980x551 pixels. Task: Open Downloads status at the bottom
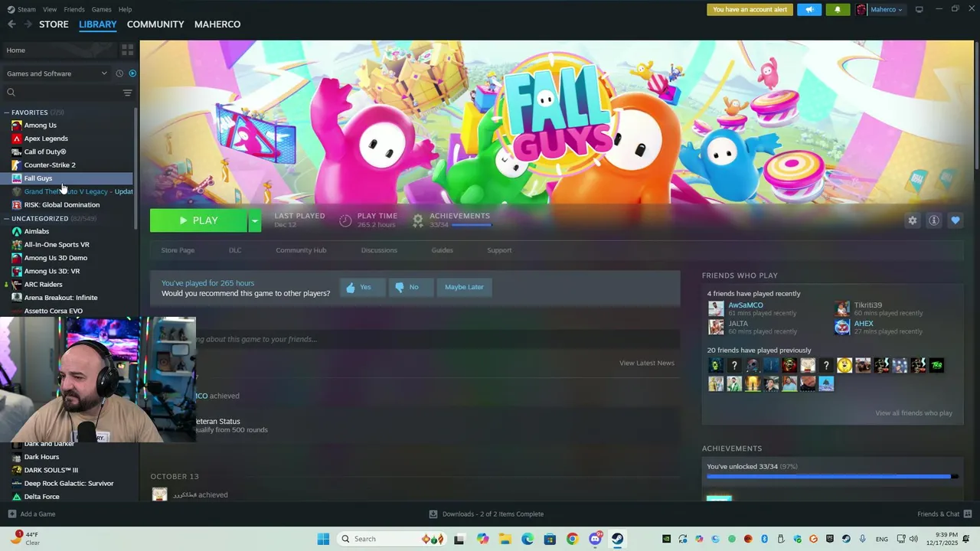[x=486, y=514]
